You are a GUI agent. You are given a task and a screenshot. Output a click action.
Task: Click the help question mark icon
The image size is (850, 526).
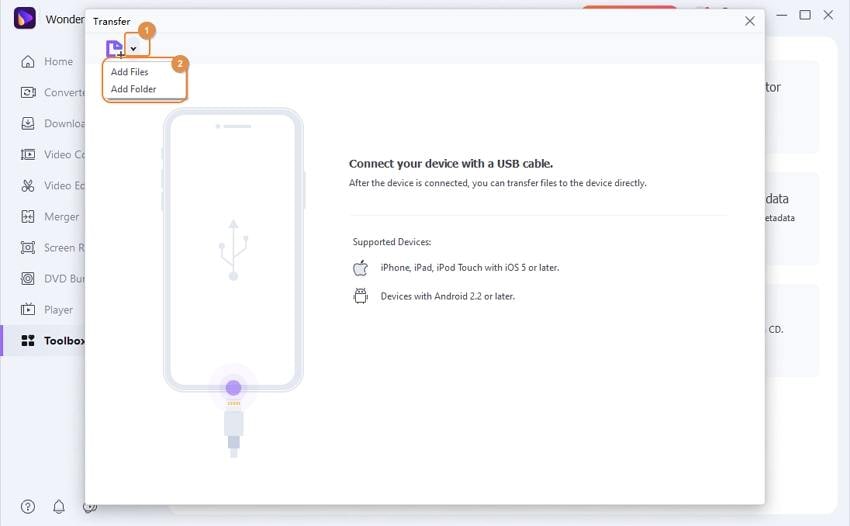(28, 507)
